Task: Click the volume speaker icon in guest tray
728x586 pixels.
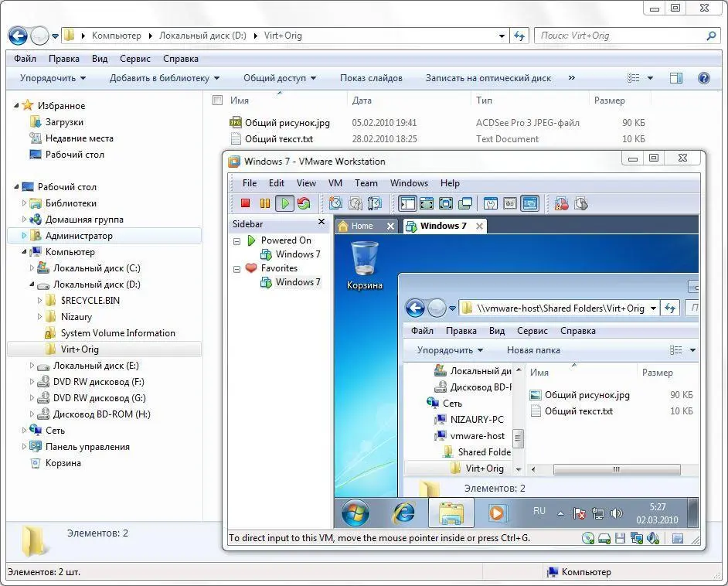Action: pos(616,513)
